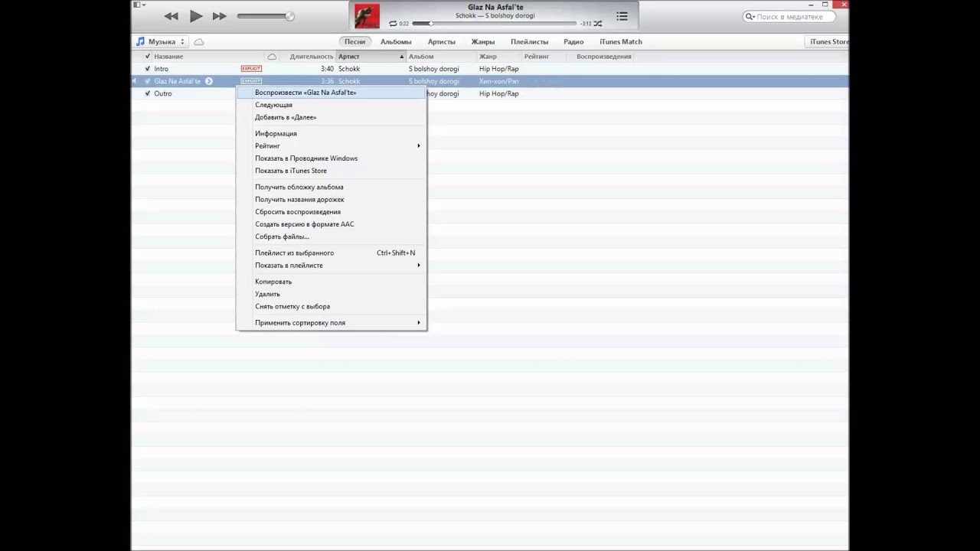The image size is (980, 551).
Task: Sort by the Жанр column header
Action: 488,56
